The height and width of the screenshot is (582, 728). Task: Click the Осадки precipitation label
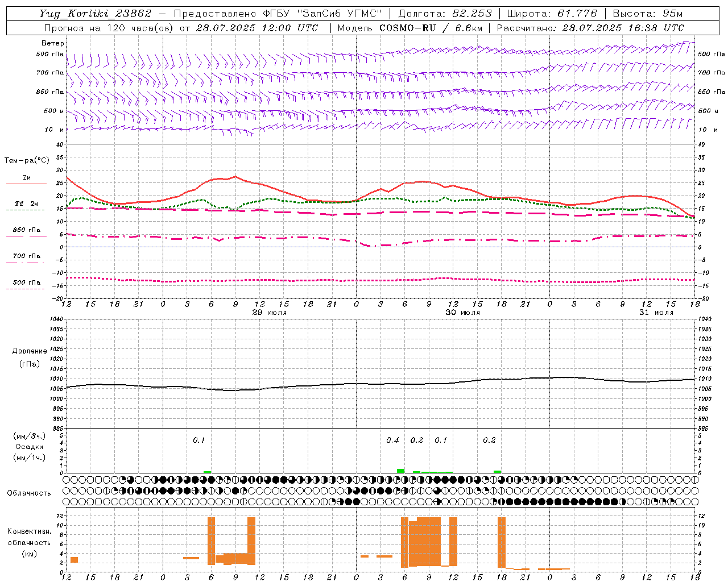pos(30,447)
